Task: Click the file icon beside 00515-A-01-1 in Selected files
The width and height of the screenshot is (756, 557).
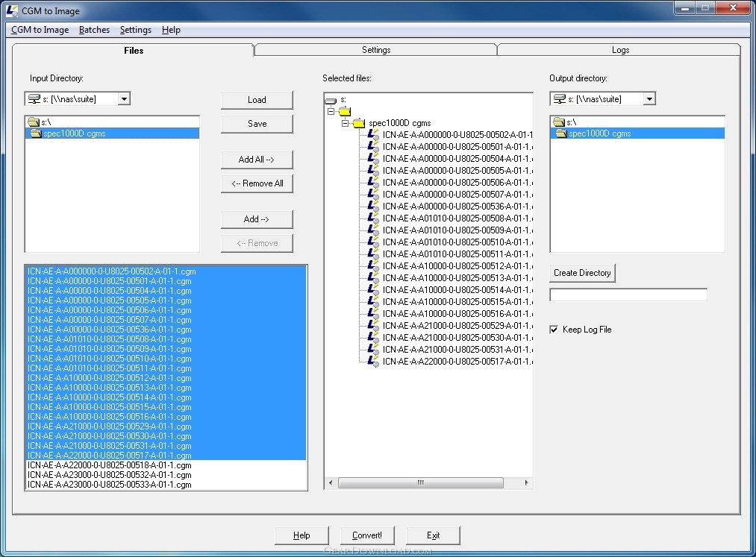Action: (x=373, y=302)
